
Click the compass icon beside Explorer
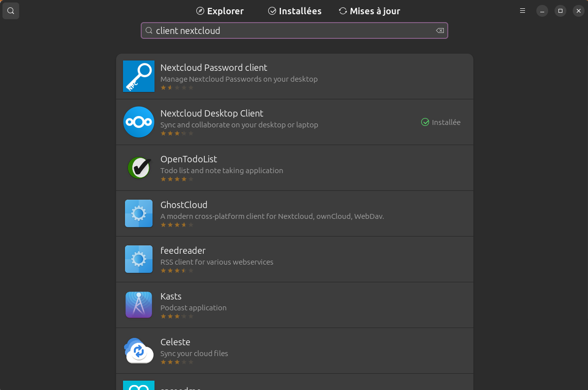(x=200, y=11)
